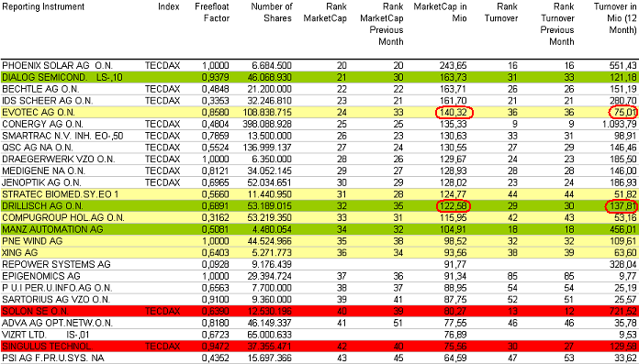Select market cap '91,77' for REPOWER SYSTEMS
Image resolution: width=639 pixels, height=364 pixels.
coord(455,265)
